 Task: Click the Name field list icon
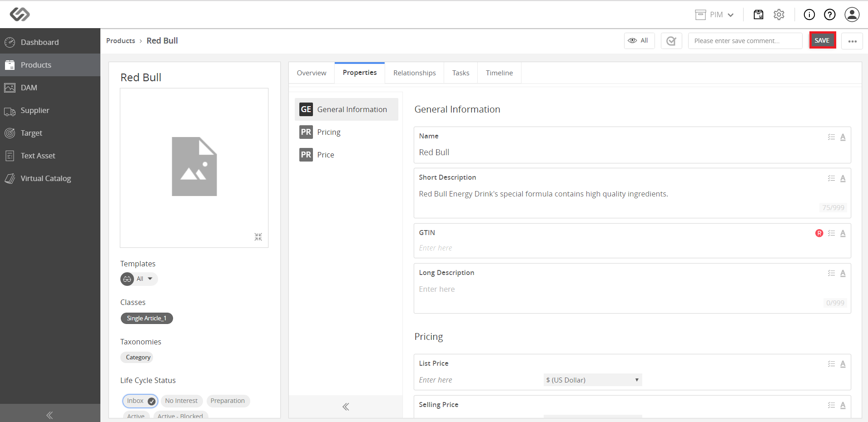pos(831,137)
